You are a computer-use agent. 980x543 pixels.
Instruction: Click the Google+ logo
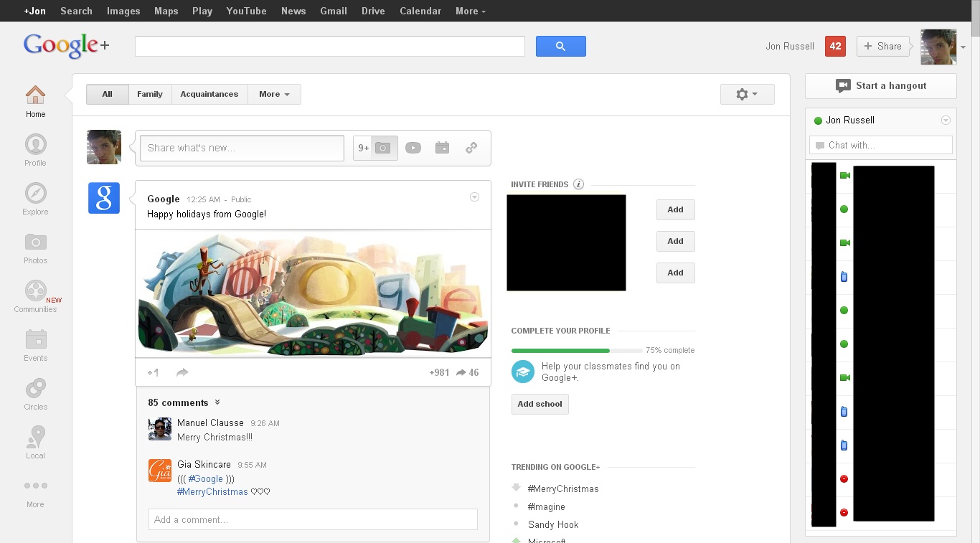click(x=66, y=46)
